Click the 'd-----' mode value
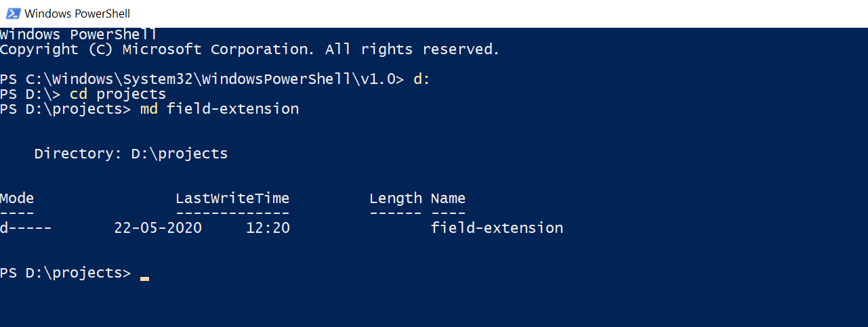This screenshot has height=327, width=868. point(26,227)
